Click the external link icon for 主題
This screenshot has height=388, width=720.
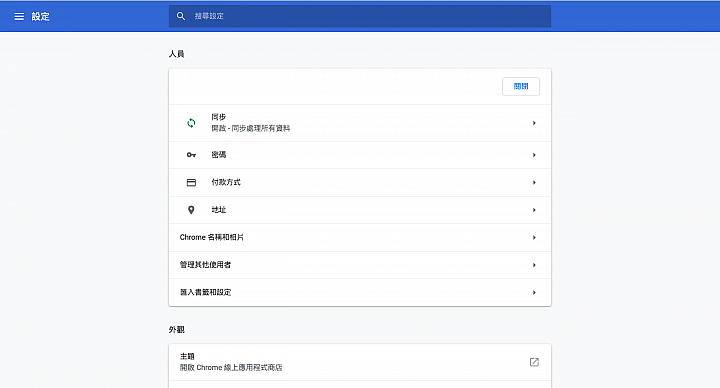tap(534, 362)
